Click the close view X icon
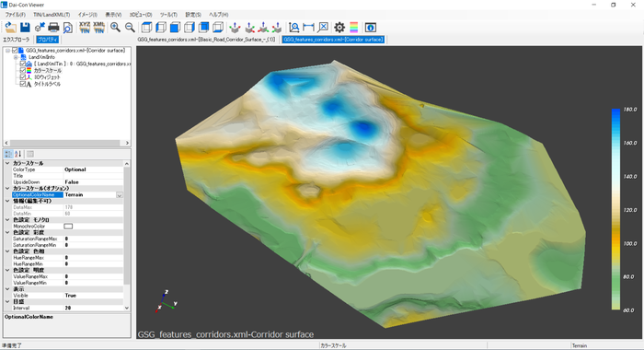The width and height of the screenshot is (644, 350). coord(323,27)
